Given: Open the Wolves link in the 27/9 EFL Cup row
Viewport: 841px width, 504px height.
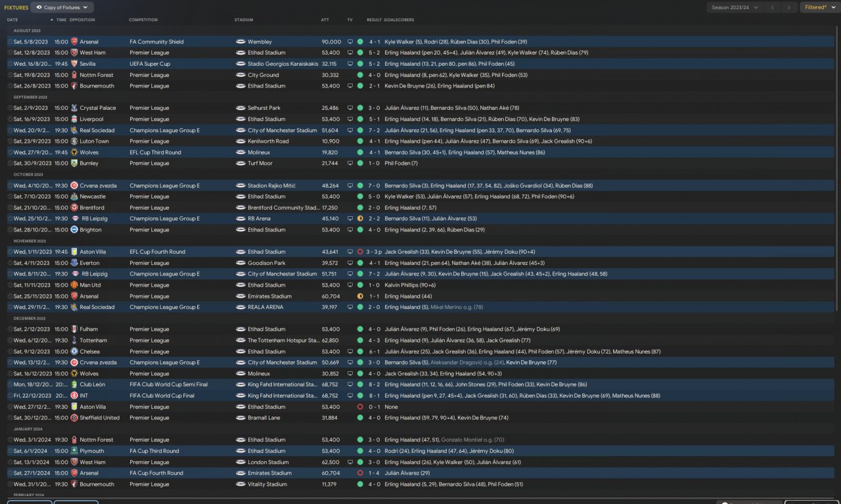Looking at the screenshot, I should [89, 152].
